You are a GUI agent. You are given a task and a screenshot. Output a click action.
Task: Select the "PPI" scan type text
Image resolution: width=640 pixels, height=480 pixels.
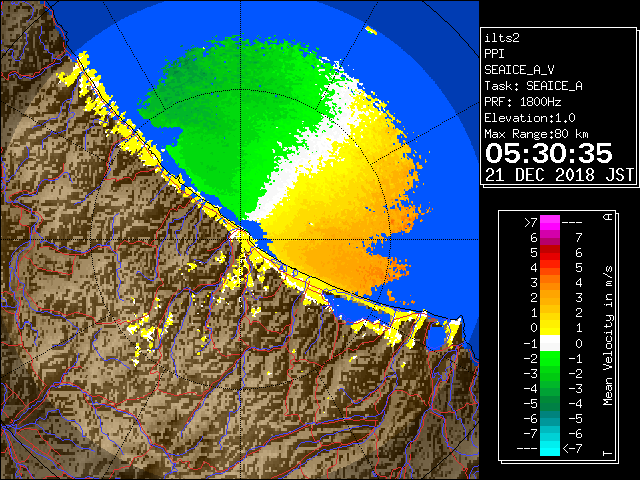(x=494, y=54)
